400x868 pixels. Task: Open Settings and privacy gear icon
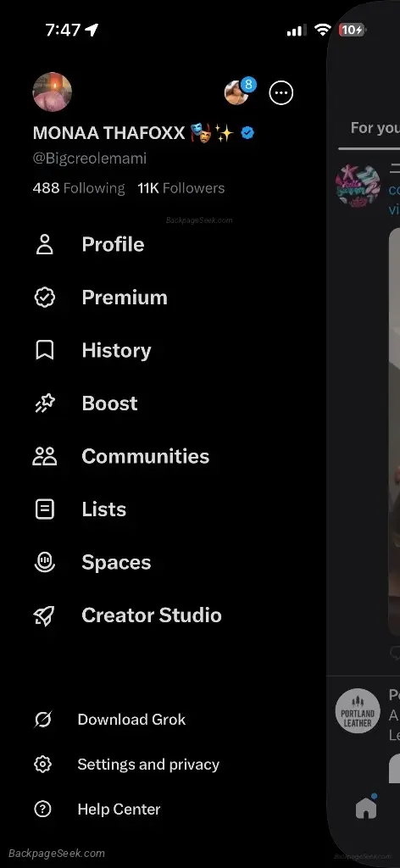(42, 765)
